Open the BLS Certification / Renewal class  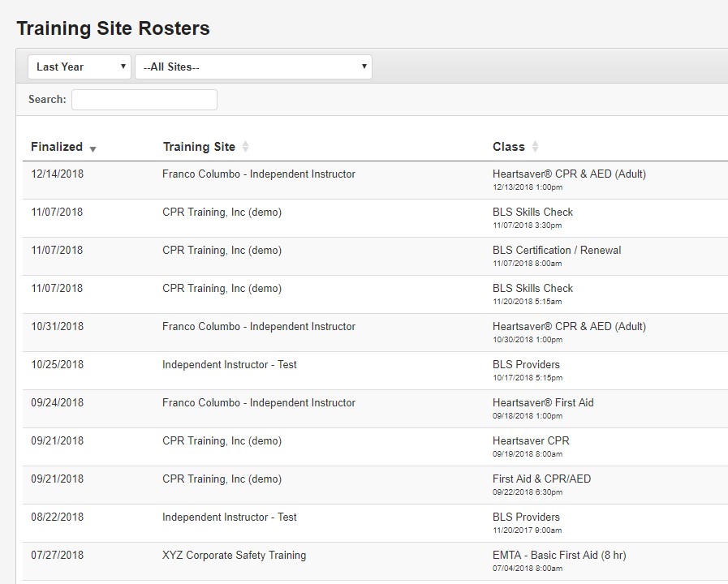[x=557, y=250]
